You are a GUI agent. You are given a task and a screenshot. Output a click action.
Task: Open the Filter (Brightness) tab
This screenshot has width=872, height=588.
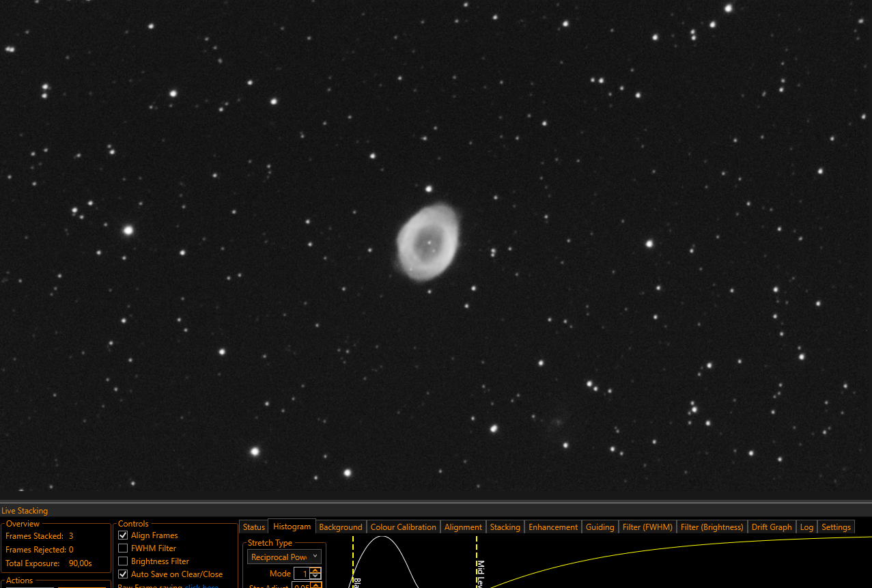click(712, 527)
